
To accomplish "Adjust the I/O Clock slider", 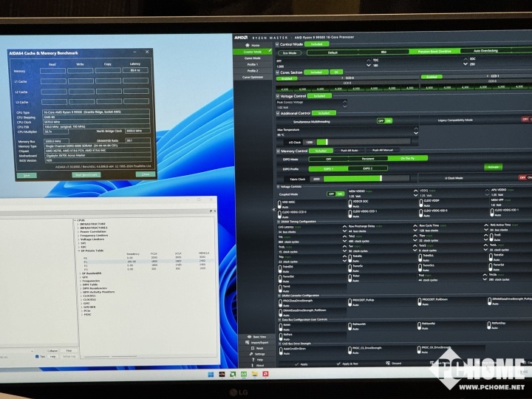I will pyautogui.click(x=363, y=141).
